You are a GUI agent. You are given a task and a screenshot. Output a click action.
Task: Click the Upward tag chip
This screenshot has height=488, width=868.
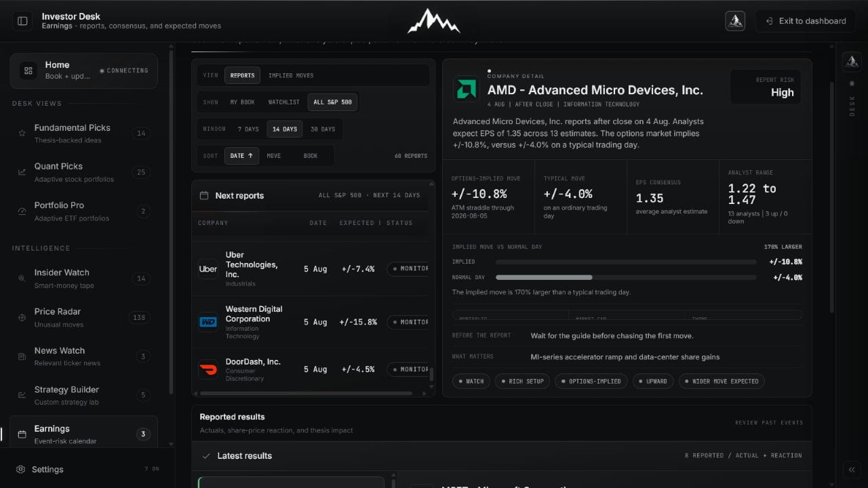click(x=652, y=382)
